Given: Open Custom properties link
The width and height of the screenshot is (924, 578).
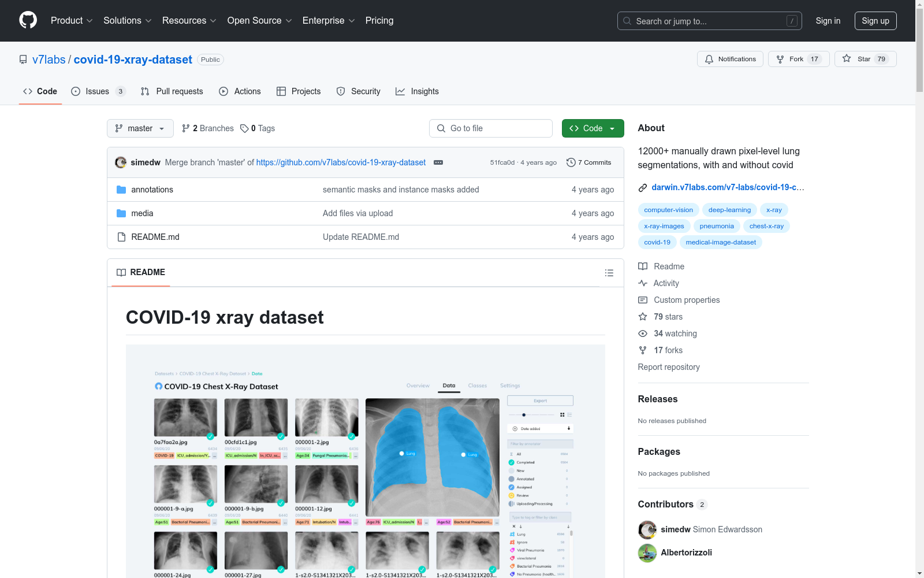Looking at the screenshot, I should [x=679, y=300].
